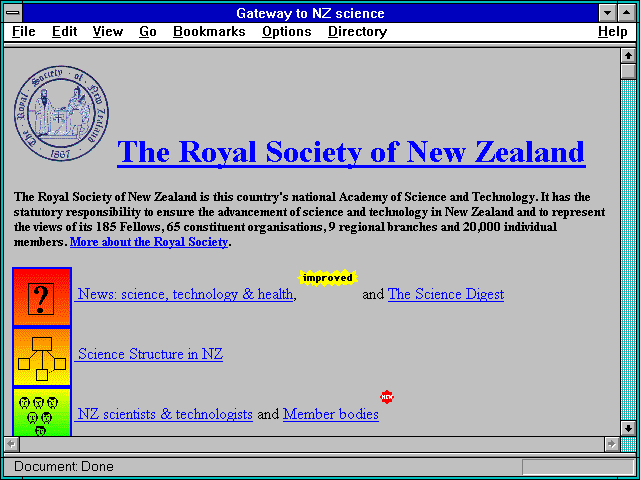Click the orange structure chart icon
The image size is (640, 480).
click(42, 357)
